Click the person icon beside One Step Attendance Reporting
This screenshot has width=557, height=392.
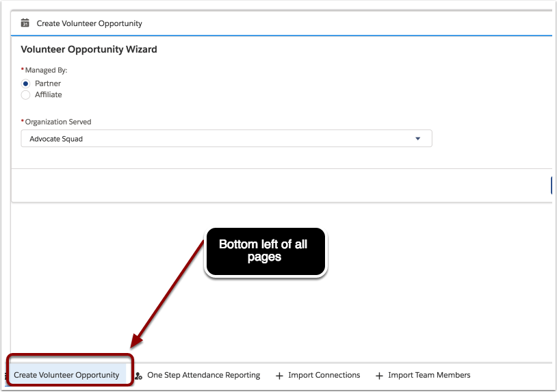pos(138,376)
